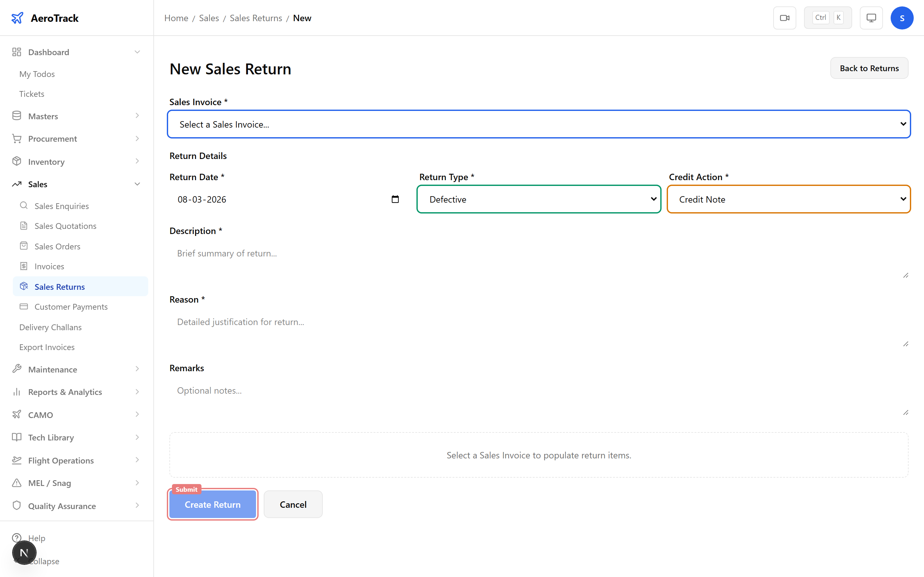924x577 pixels.
Task: Select the Reports & Analytics chart icon
Action: (16, 391)
